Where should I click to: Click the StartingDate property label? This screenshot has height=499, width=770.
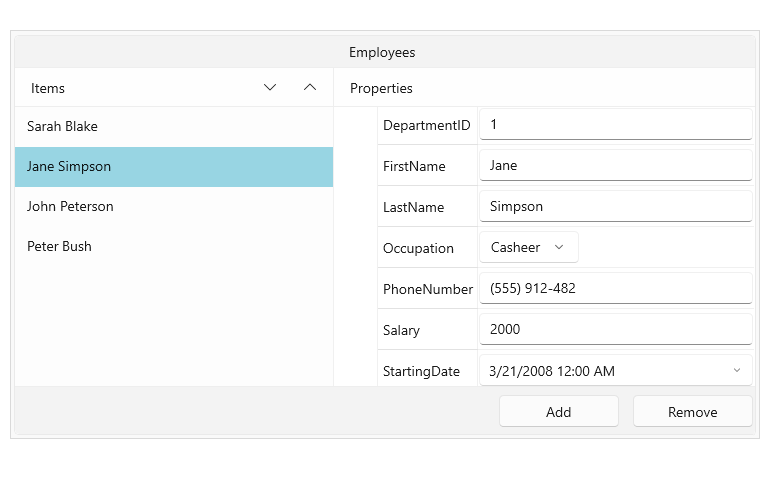(x=421, y=371)
